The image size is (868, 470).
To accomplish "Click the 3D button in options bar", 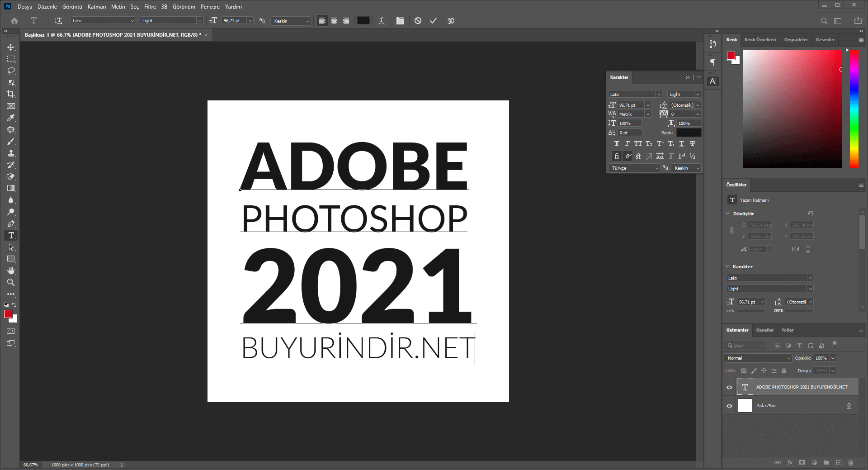I will [451, 21].
